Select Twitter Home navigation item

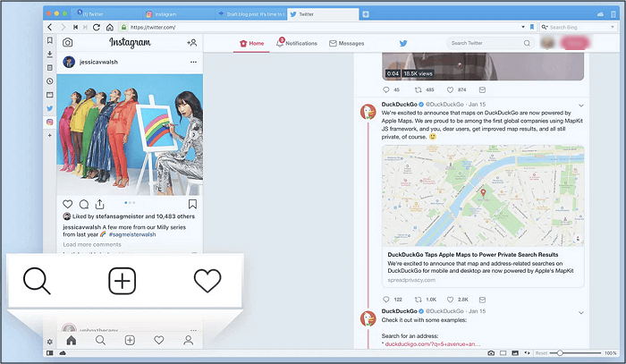tap(252, 43)
